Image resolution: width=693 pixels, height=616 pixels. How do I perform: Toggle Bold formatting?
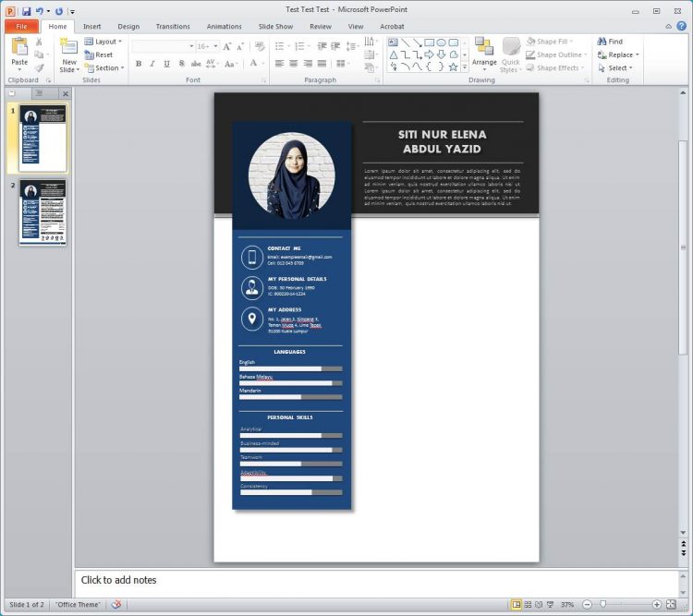point(139,64)
